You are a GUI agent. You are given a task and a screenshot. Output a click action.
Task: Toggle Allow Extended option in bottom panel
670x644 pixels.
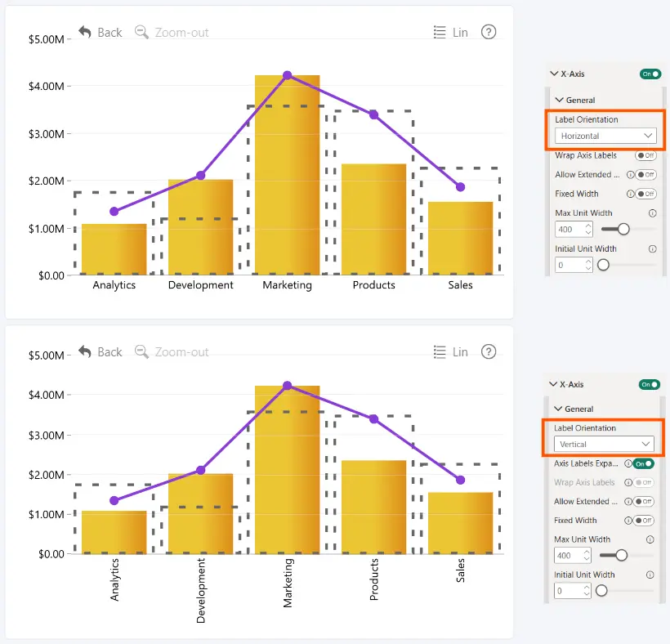click(x=644, y=501)
